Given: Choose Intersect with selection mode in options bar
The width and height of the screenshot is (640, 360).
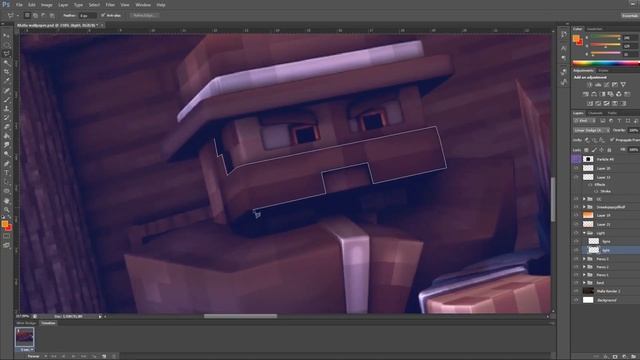Looking at the screenshot, I should [52, 16].
